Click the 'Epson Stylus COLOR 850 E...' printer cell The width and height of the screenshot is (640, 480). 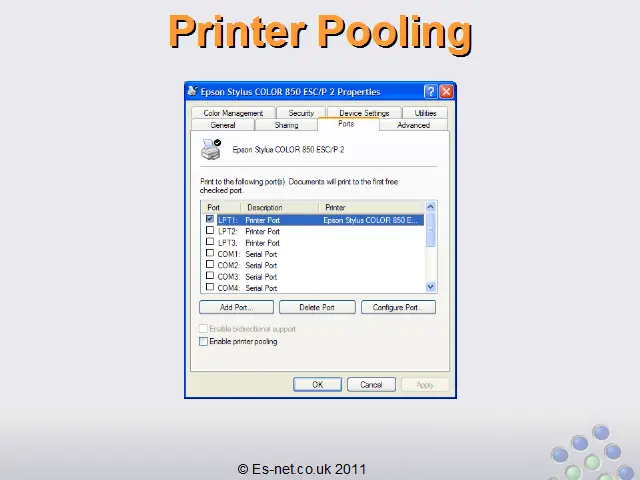coord(370,220)
